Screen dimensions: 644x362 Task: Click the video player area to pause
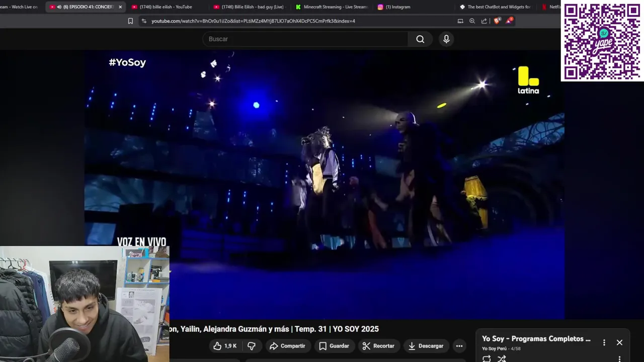point(325,185)
